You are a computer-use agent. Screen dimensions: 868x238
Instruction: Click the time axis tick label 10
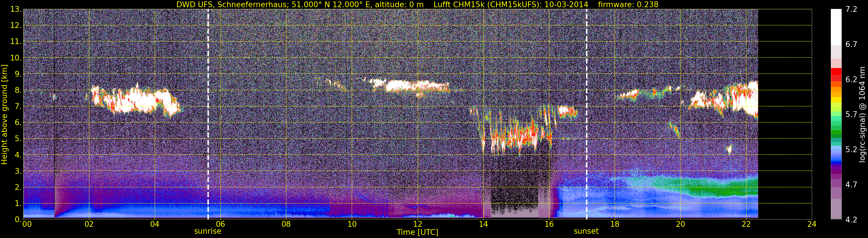[x=352, y=224]
